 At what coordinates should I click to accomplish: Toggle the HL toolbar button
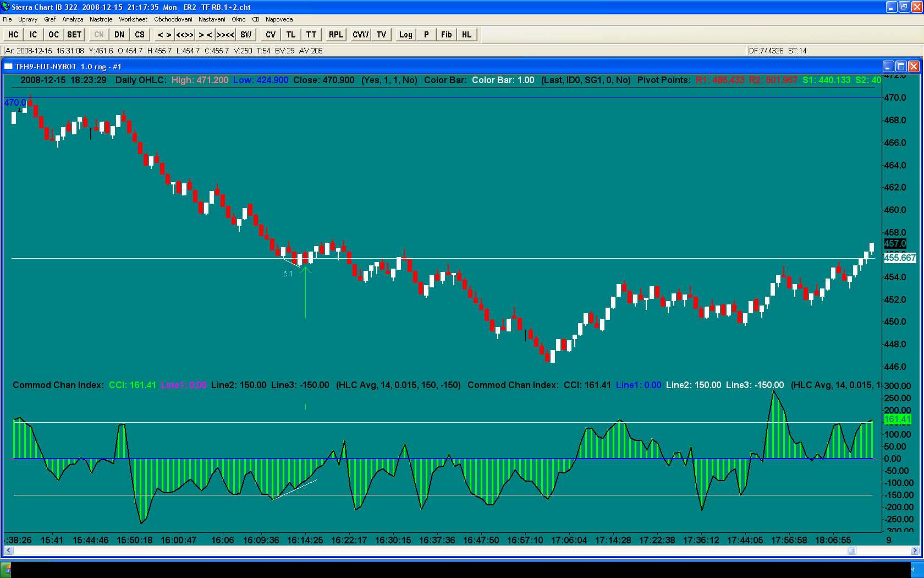click(x=466, y=35)
